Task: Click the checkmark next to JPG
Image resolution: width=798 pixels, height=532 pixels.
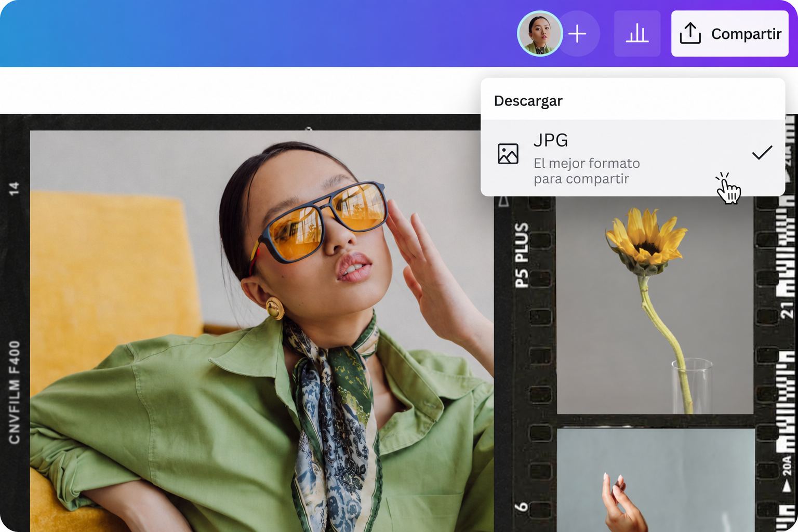Action: pos(762,153)
